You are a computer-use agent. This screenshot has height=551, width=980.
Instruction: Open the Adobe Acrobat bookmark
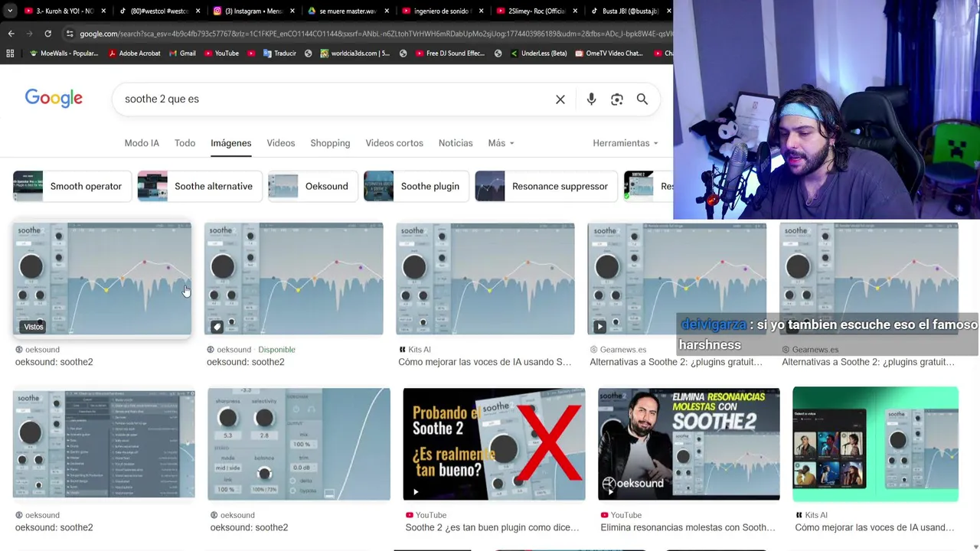tap(135, 54)
